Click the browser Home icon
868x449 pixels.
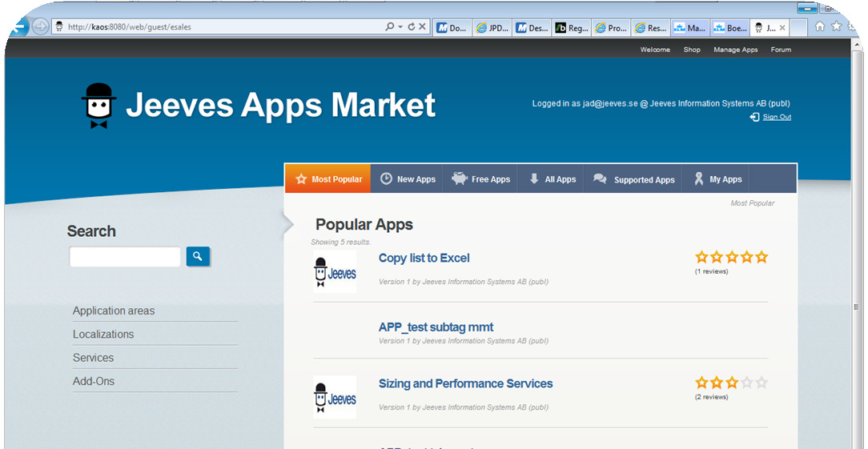click(820, 26)
